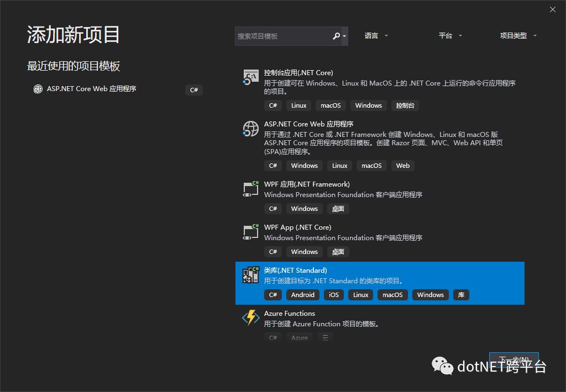Open the 平台 filter dropdown
Screen dimensions: 566x392
(x=450, y=36)
